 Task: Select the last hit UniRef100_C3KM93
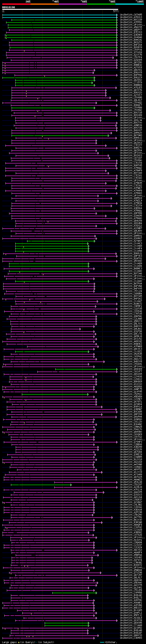click(131, 638)
